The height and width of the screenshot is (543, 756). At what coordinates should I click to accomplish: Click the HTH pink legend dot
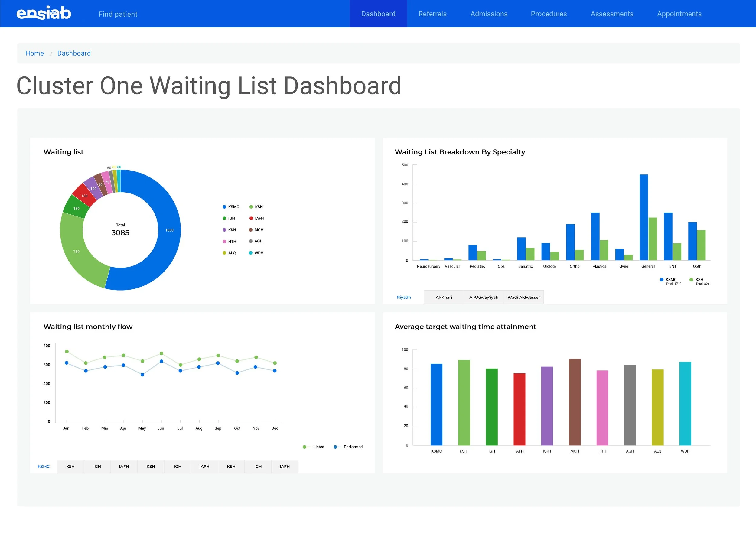pos(224,241)
